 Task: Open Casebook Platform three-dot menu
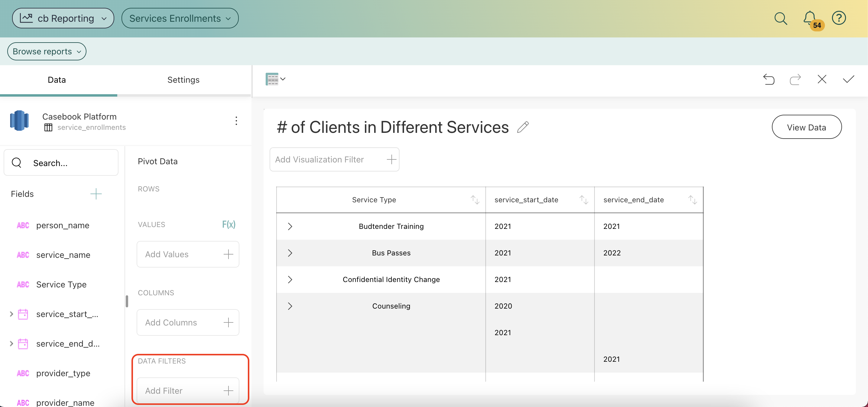[236, 120]
